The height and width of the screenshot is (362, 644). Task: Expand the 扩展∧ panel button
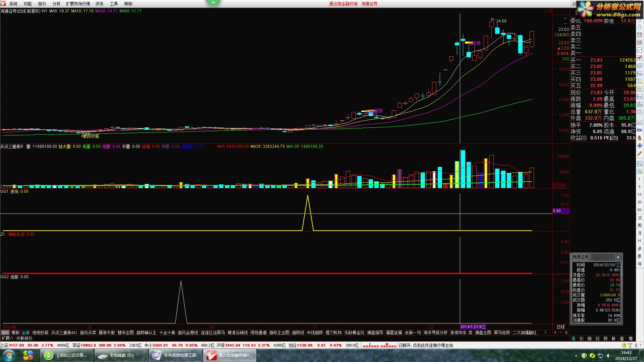pos(7,338)
